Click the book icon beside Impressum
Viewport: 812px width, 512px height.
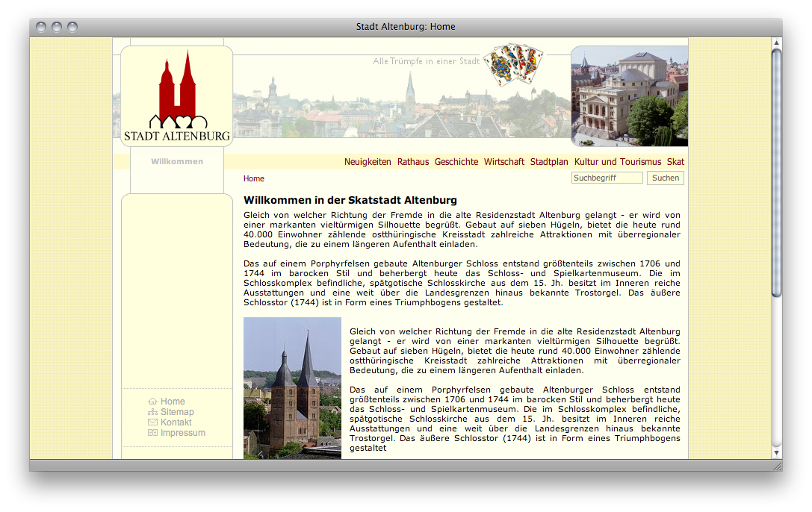point(153,433)
